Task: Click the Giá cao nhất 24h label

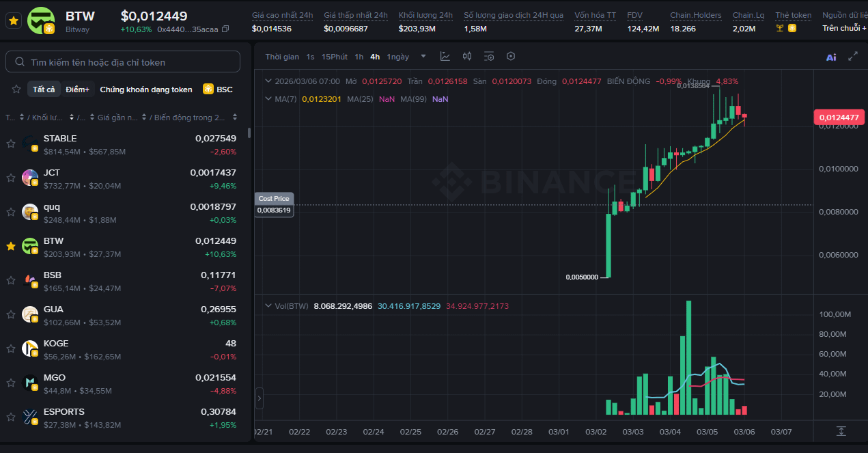Action: point(282,15)
